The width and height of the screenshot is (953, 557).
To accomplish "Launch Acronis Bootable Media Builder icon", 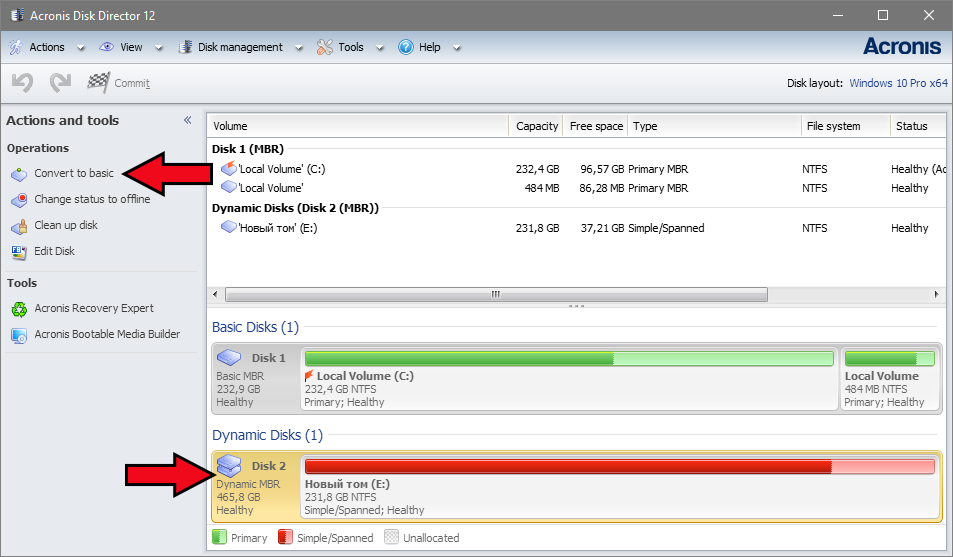I will click(x=19, y=335).
